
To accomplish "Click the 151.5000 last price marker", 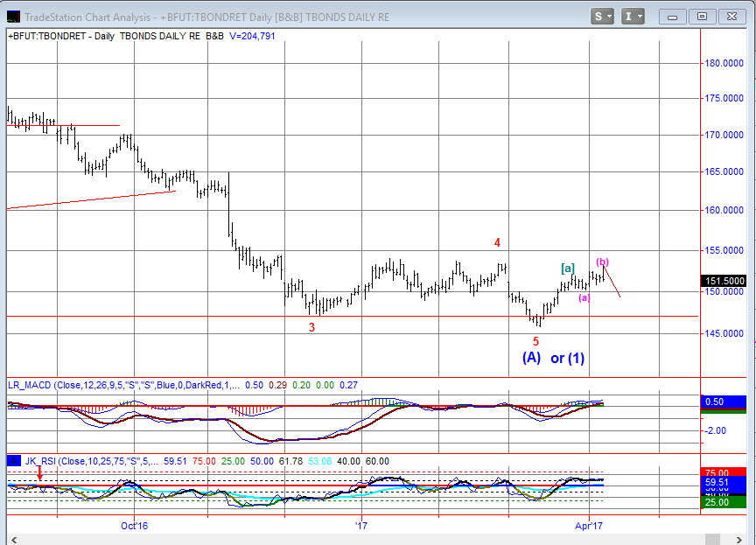I will 724,281.
